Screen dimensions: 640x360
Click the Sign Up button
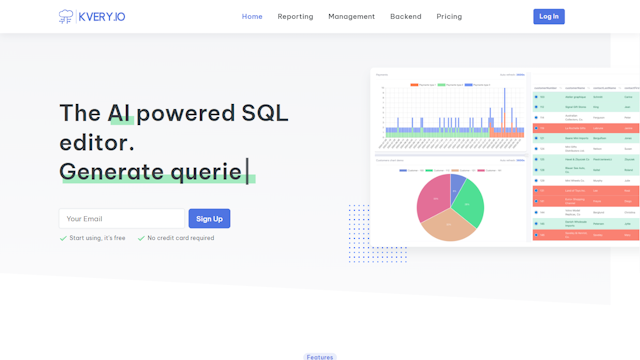tap(209, 219)
